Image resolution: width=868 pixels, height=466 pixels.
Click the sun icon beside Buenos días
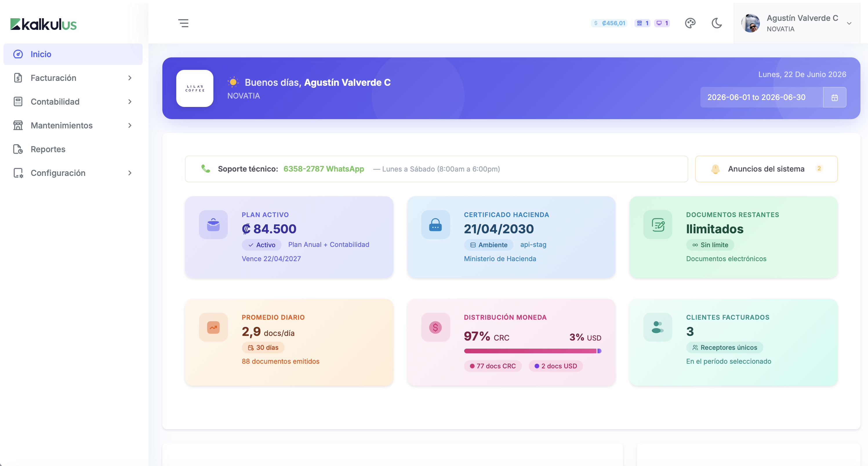233,82
